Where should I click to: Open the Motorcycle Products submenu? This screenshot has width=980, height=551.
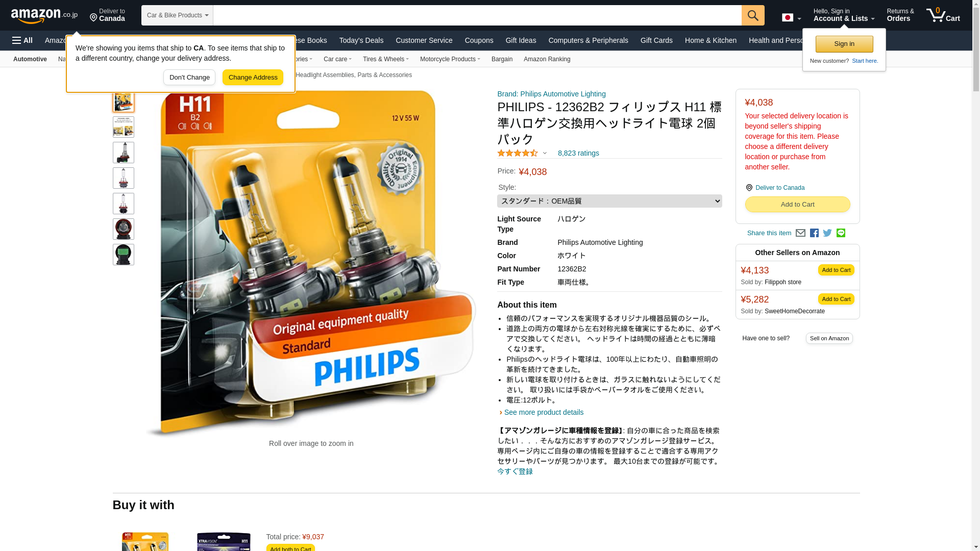(x=450, y=59)
